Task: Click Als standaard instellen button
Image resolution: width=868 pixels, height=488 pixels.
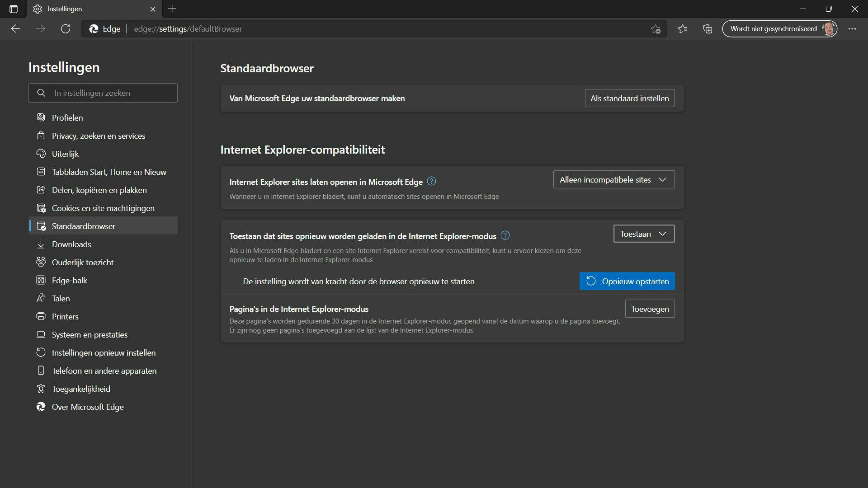Action: tap(629, 98)
